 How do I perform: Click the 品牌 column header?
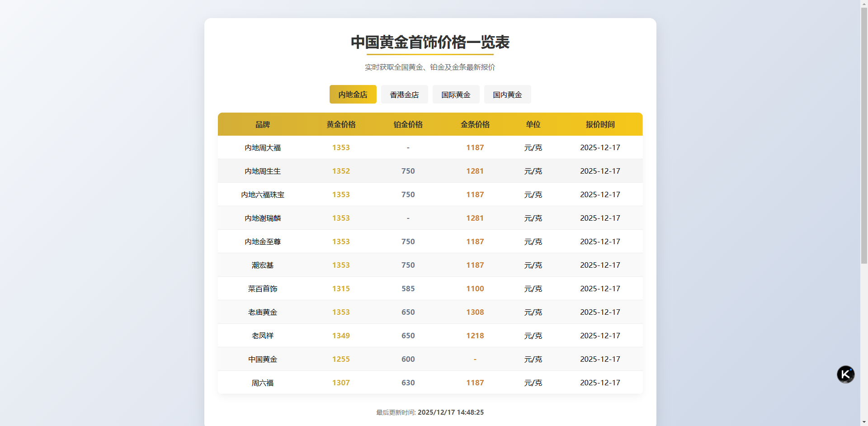262,124
